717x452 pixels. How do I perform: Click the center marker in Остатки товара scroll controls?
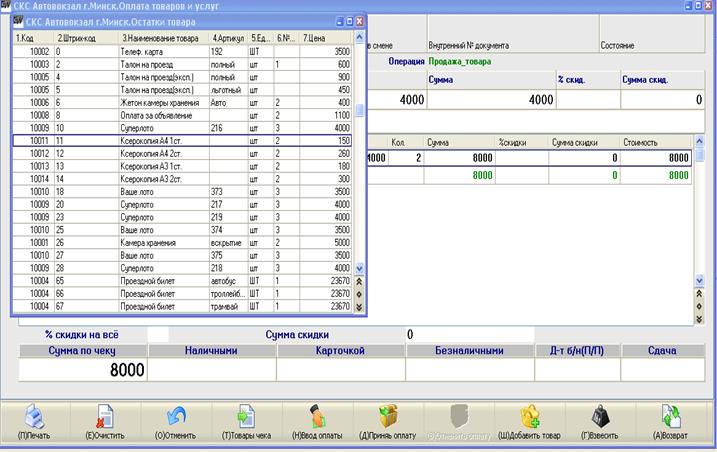[x=359, y=295]
